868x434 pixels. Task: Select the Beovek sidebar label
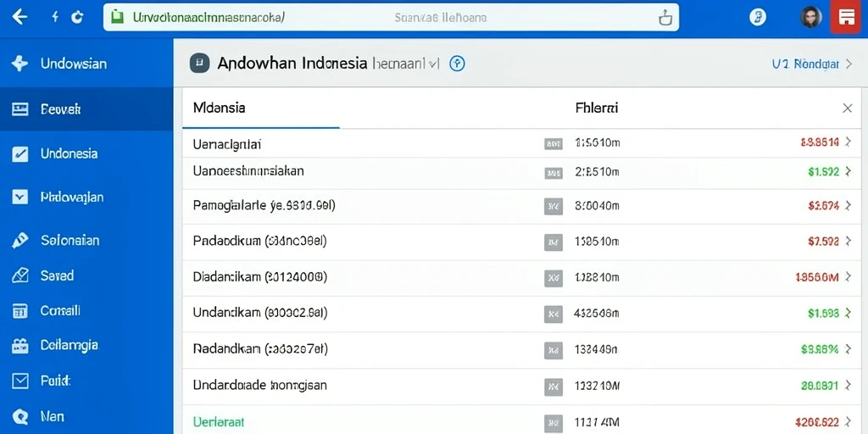[x=61, y=109]
